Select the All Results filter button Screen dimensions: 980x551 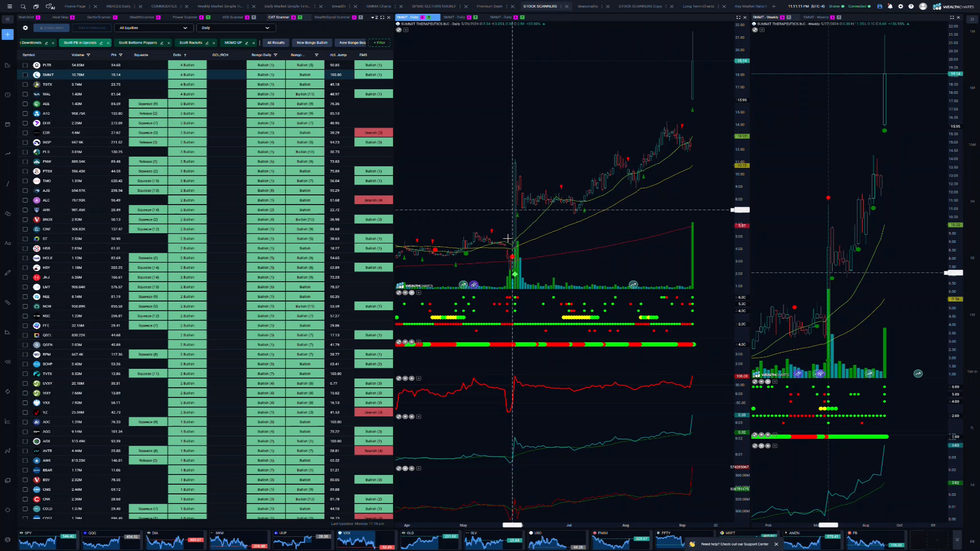276,43
